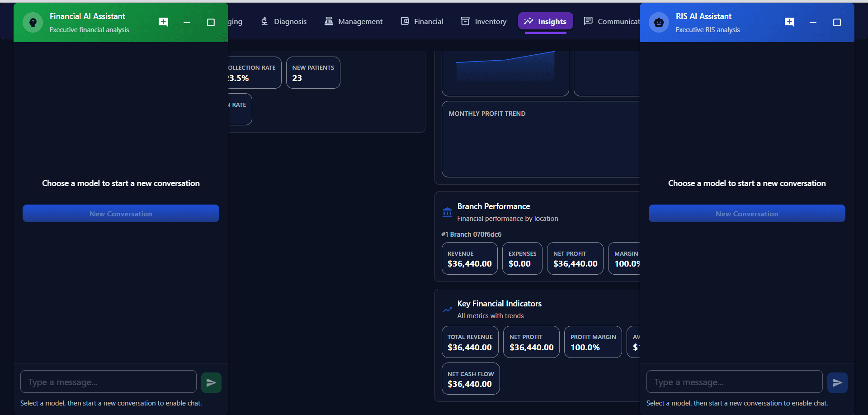Click the Net Cash Flow card
This screenshot has height=415, width=868.
(x=471, y=379)
